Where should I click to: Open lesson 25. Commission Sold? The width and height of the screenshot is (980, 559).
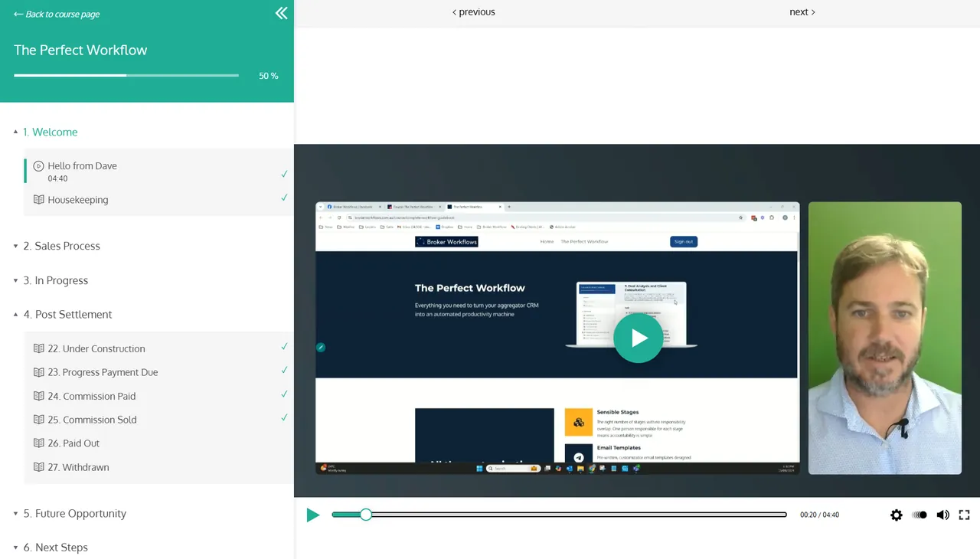[x=158, y=420]
